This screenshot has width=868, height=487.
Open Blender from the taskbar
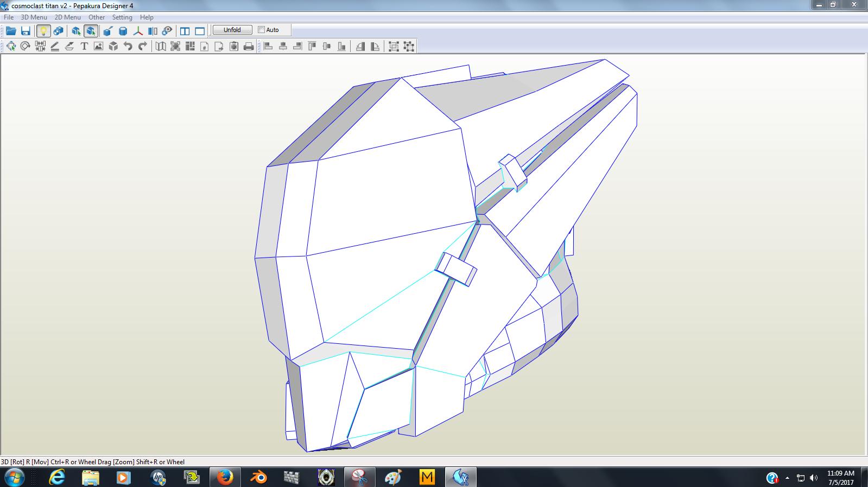258,477
